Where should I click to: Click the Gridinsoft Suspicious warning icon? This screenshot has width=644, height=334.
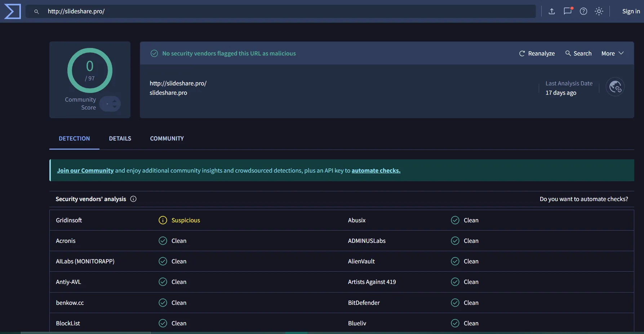tap(163, 220)
